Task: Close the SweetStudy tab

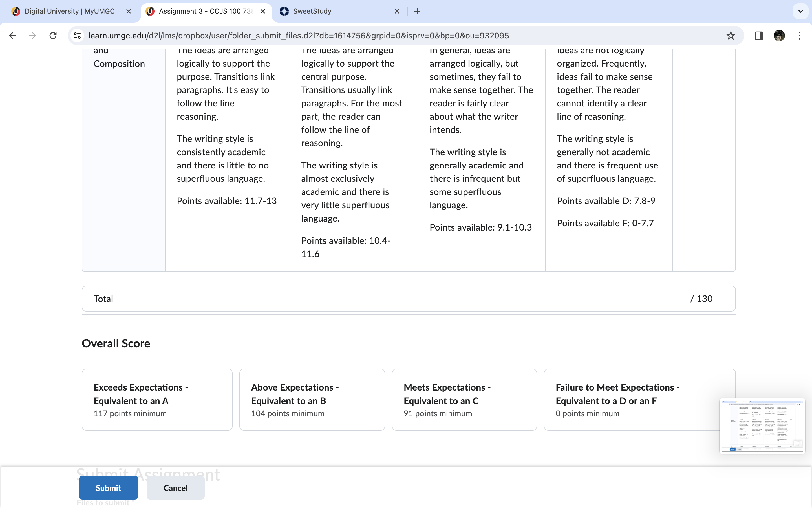Action: tap(397, 11)
